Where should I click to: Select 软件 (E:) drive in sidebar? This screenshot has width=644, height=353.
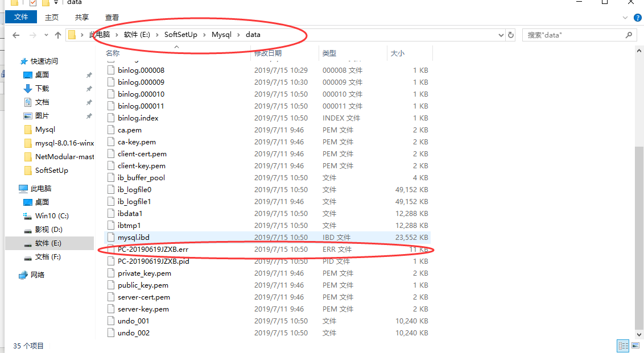(x=48, y=243)
